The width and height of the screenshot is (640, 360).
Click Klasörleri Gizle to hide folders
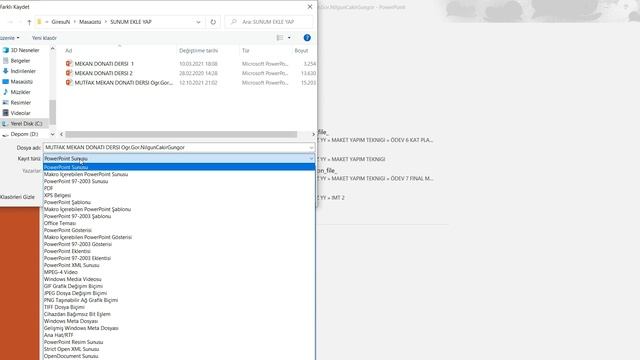pyautogui.click(x=17, y=197)
